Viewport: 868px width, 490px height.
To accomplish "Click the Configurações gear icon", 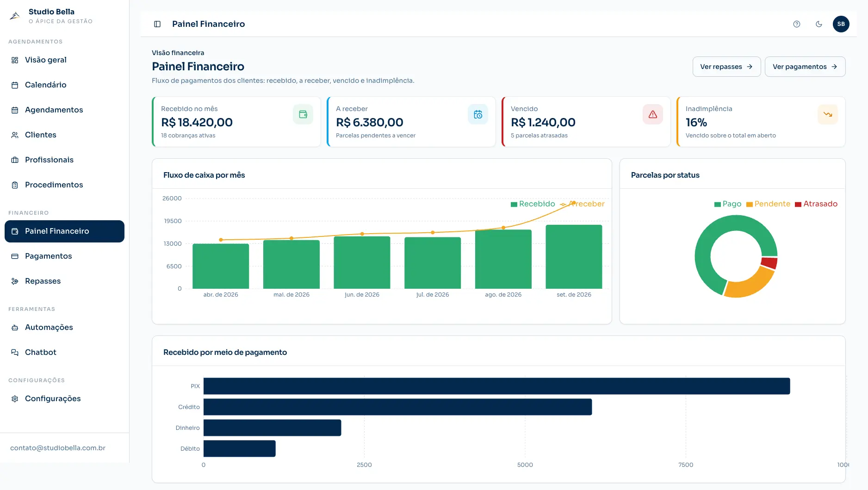I will point(15,399).
